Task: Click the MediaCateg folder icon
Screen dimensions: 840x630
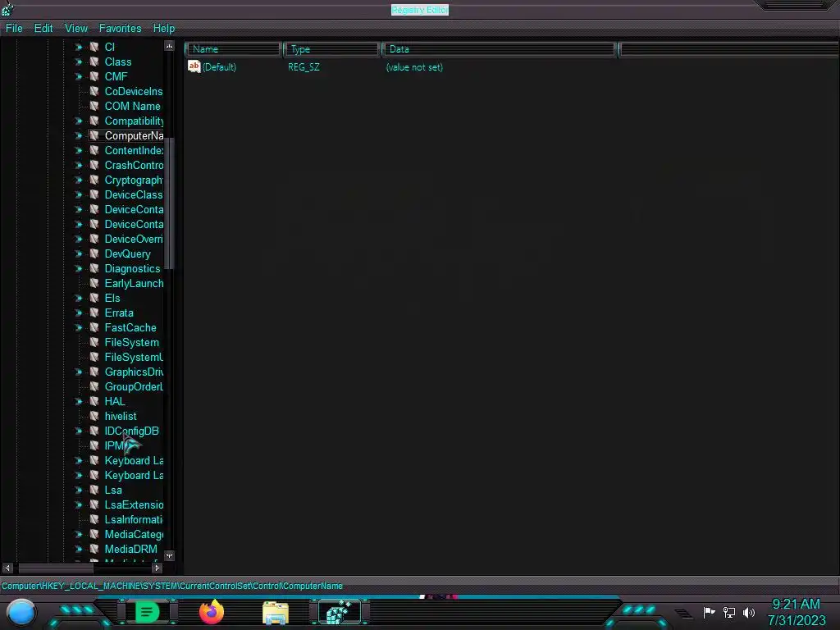Action: pos(94,535)
